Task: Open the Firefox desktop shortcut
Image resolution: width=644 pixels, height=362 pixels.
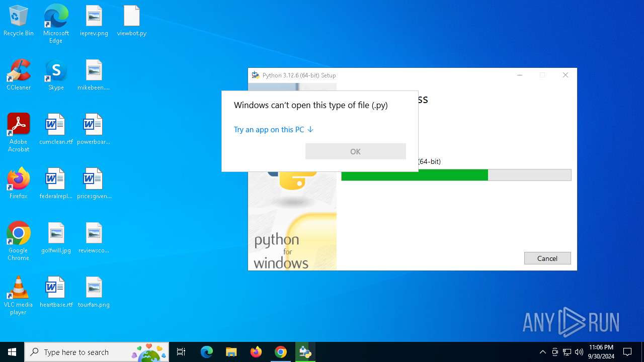Action: coord(19,184)
